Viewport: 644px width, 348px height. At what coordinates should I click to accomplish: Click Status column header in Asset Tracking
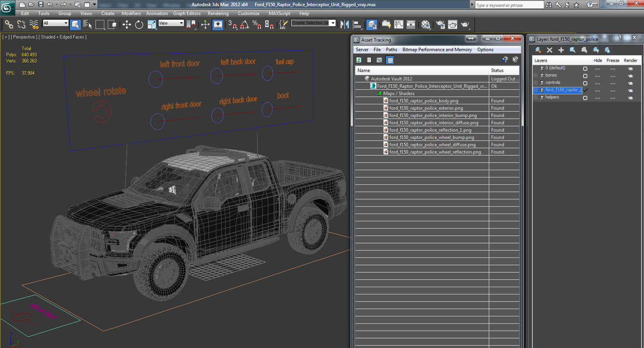(x=504, y=70)
